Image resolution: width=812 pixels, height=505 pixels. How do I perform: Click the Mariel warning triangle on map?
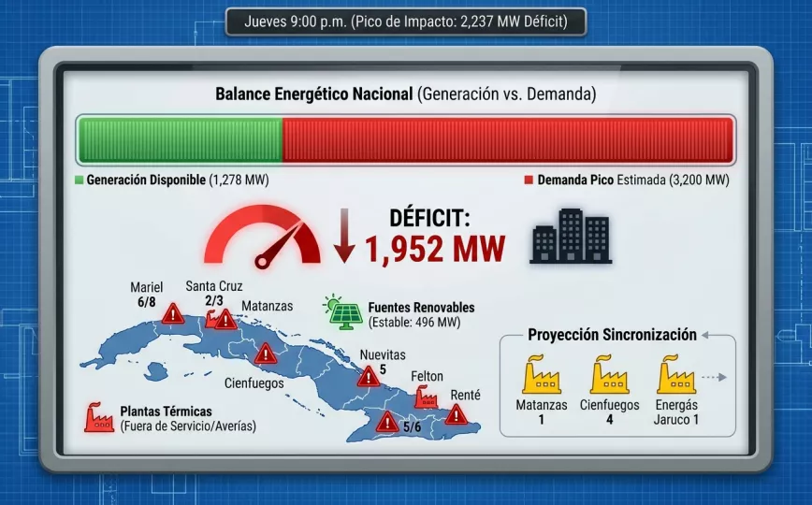pyautogui.click(x=172, y=314)
